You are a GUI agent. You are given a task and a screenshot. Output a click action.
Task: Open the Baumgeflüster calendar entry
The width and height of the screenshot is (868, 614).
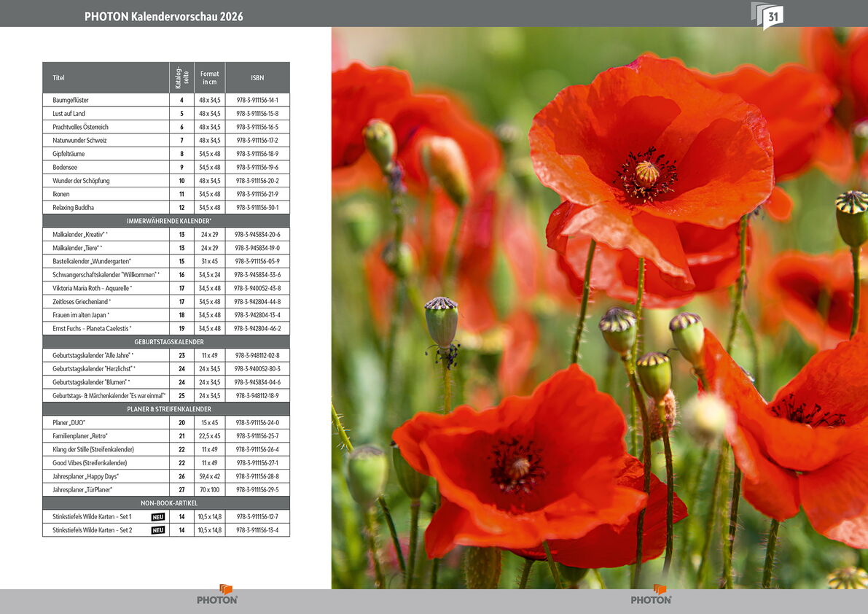(71, 100)
